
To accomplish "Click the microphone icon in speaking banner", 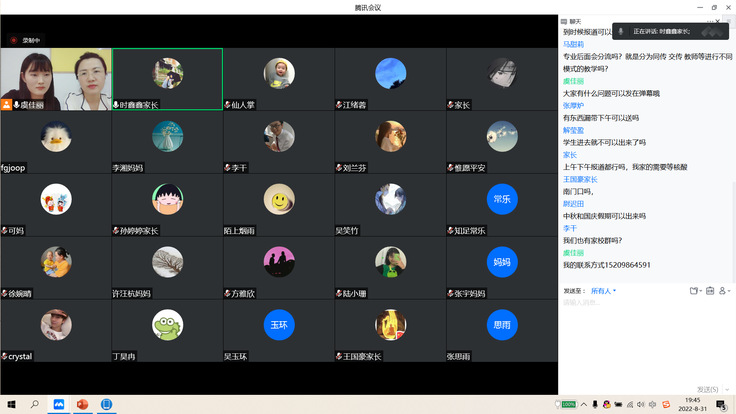I will 621,31.
